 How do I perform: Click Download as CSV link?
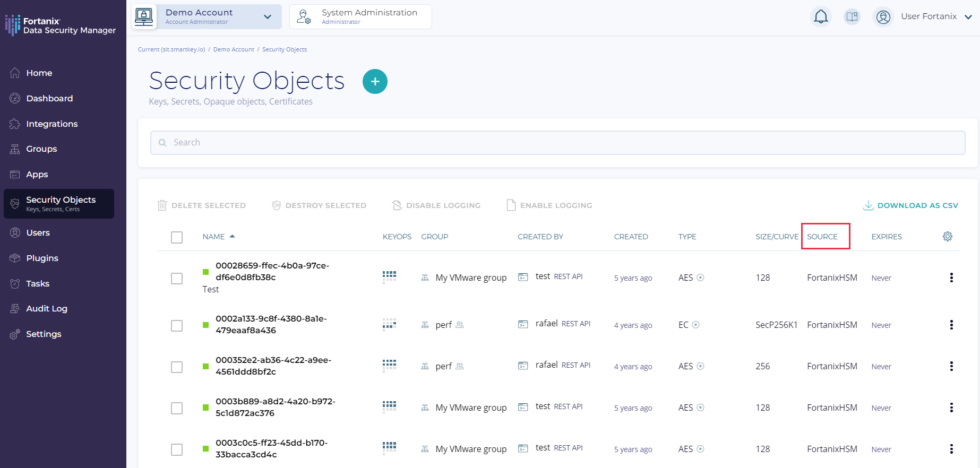click(917, 205)
